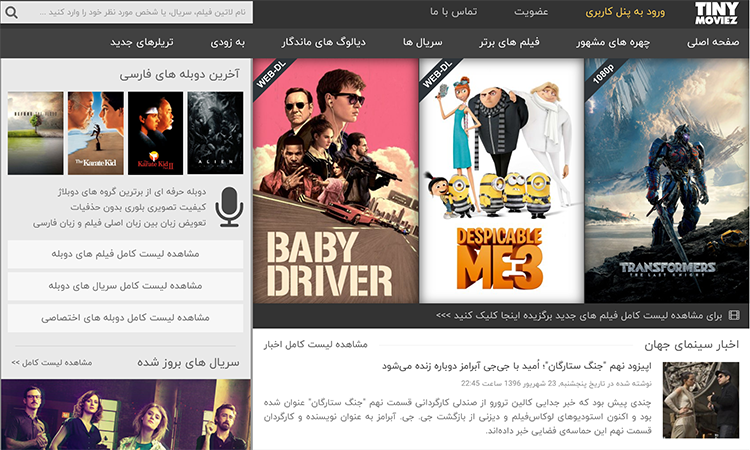The width and height of the screenshot is (750, 450).
Task: Click the اخبار سینمای جهان heading
Action: tap(691, 345)
